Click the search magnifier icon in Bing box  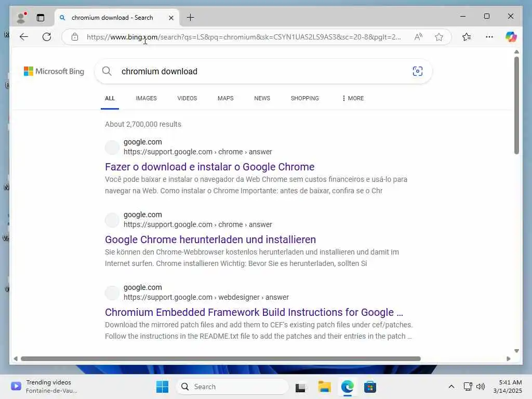tap(107, 71)
